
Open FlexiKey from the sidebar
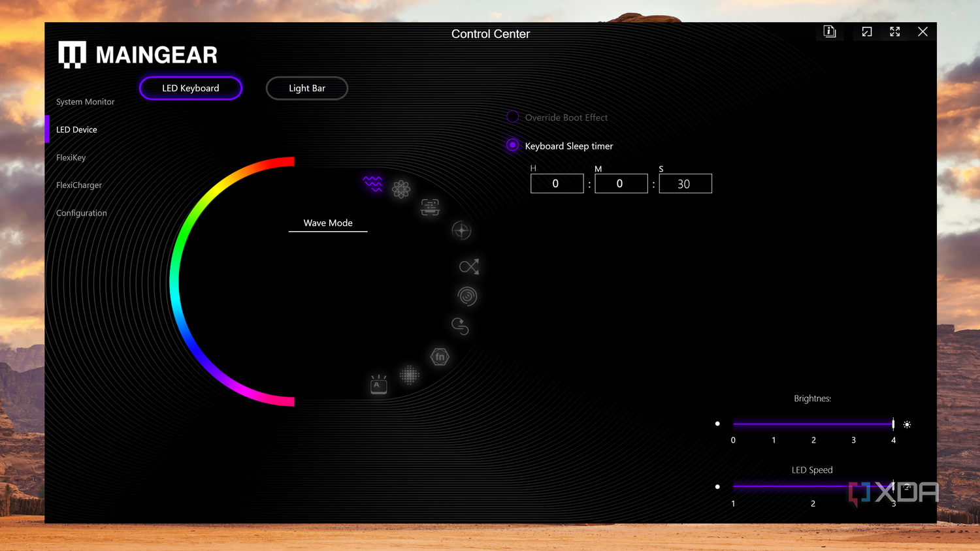pyautogui.click(x=71, y=157)
